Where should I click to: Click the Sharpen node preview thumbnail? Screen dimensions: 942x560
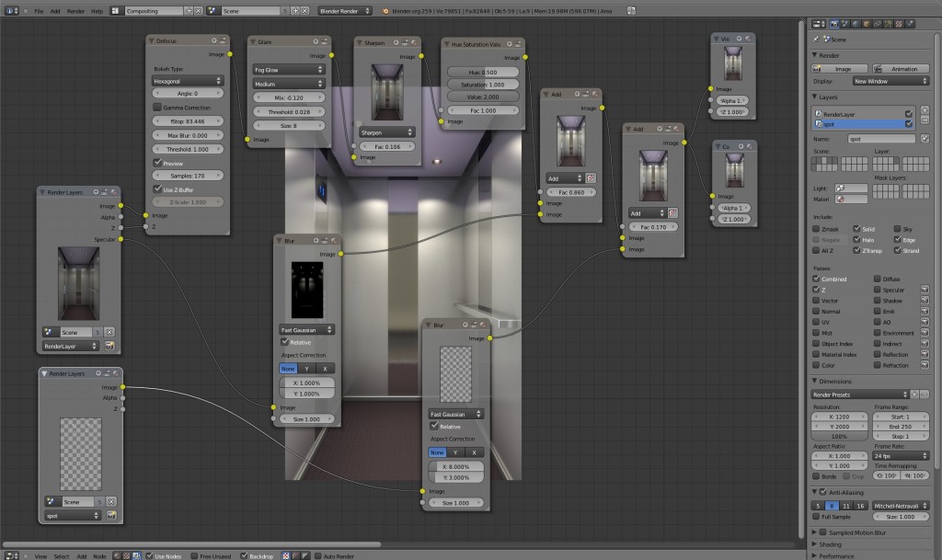387,93
